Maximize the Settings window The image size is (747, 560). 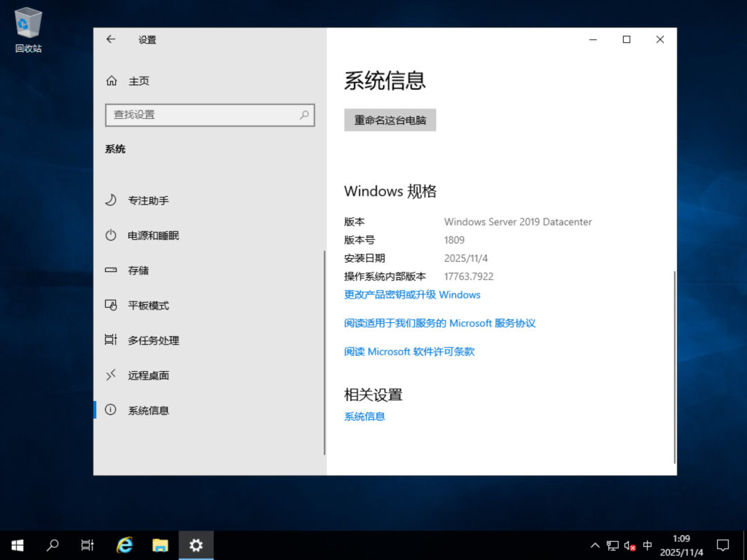(627, 39)
